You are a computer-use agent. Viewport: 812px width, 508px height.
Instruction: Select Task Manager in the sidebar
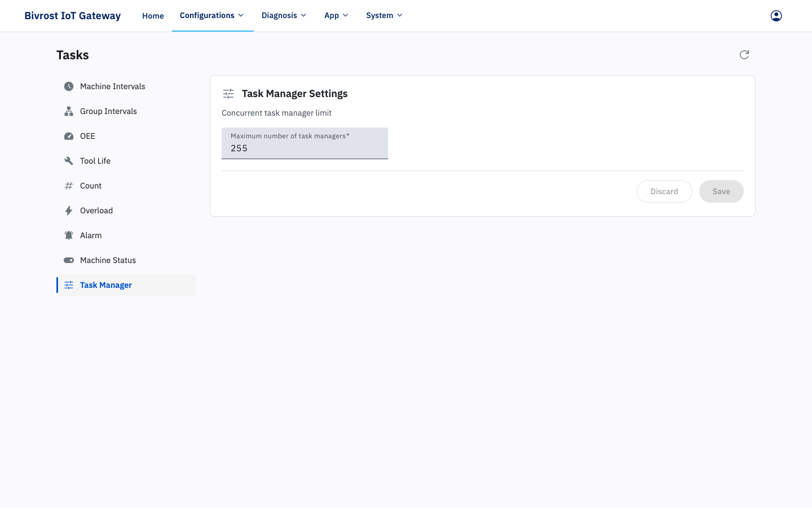pos(126,285)
